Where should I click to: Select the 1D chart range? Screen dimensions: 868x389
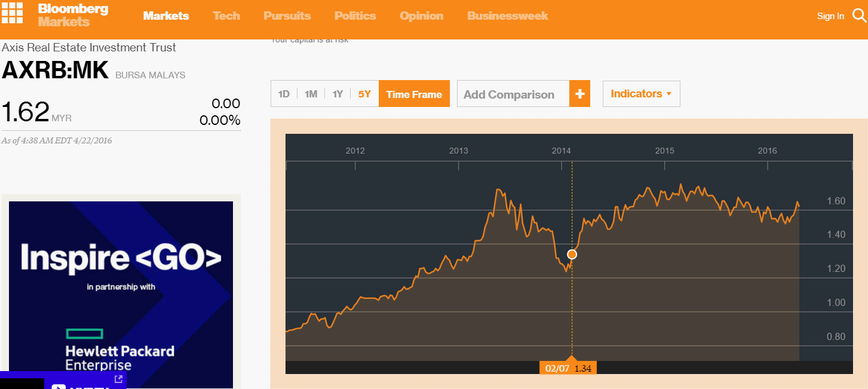click(x=284, y=93)
